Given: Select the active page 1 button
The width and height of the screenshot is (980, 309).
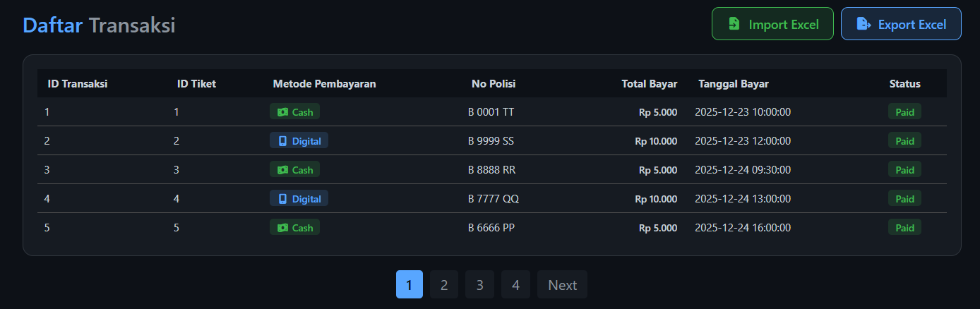Looking at the screenshot, I should pyautogui.click(x=410, y=285).
